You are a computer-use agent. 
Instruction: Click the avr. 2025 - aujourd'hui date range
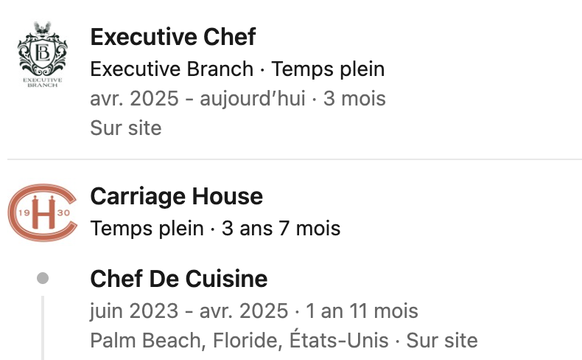point(197,98)
